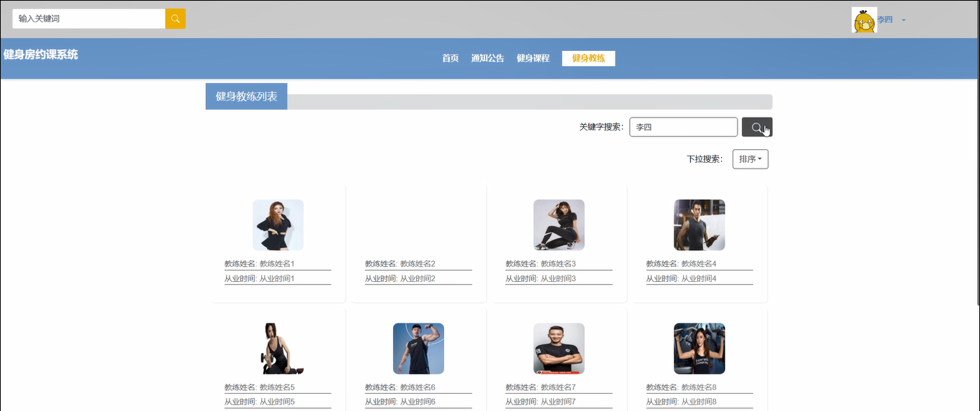Image resolution: width=980 pixels, height=411 pixels.
Task: Click the 从业时间8 text
Action: [699, 402]
